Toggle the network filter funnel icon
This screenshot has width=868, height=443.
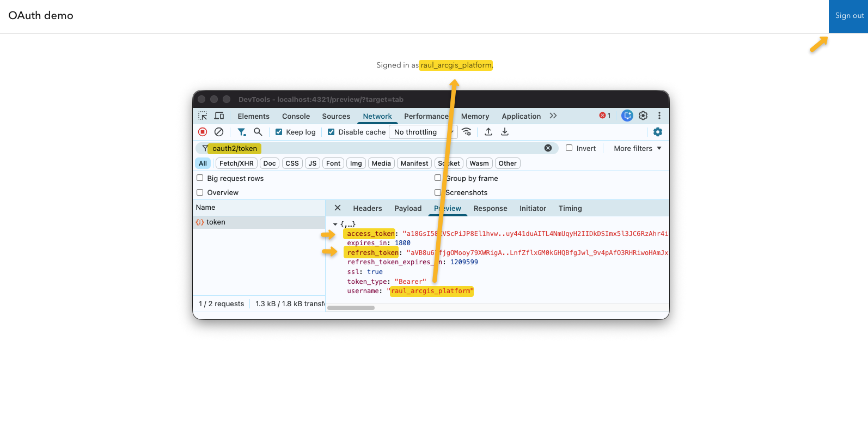pos(241,132)
